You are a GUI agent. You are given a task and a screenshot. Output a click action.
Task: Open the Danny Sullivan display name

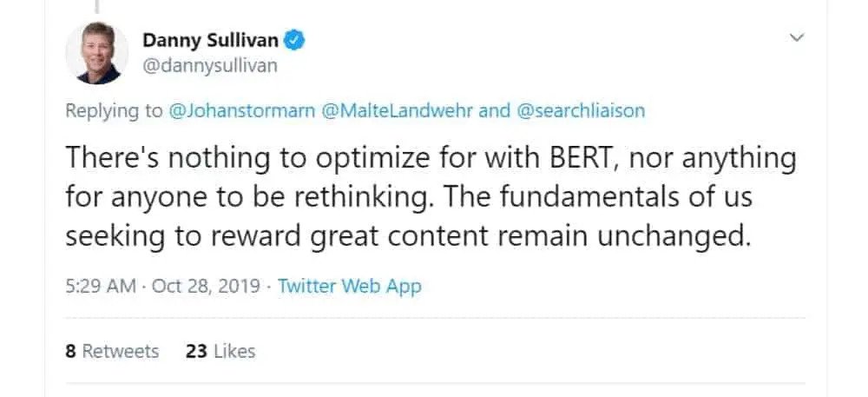click(211, 40)
